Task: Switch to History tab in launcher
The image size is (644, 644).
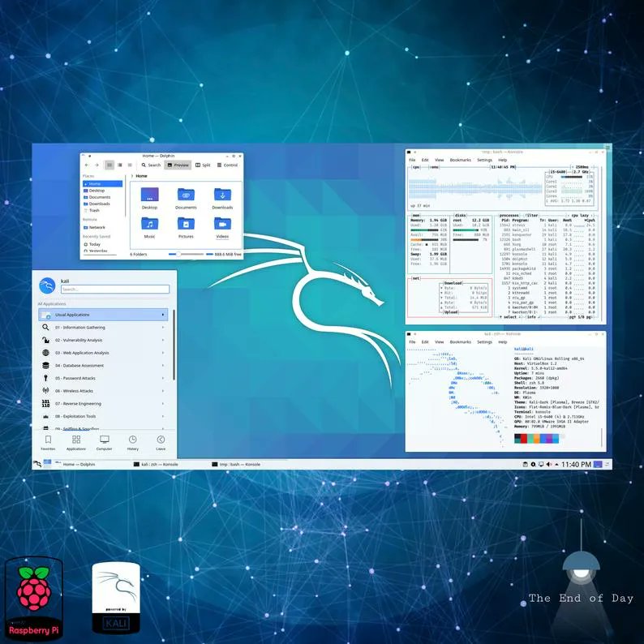Action: point(133,443)
